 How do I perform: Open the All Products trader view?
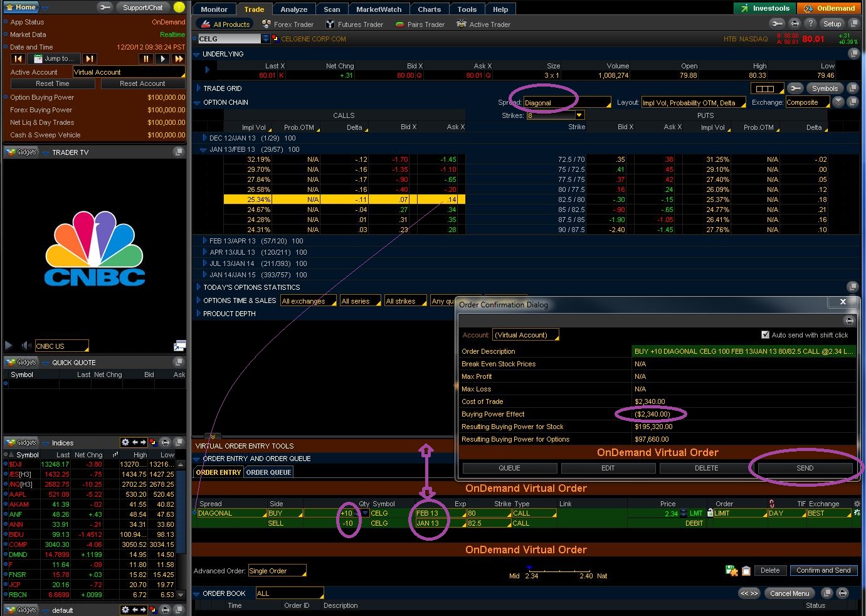click(x=225, y=24)
